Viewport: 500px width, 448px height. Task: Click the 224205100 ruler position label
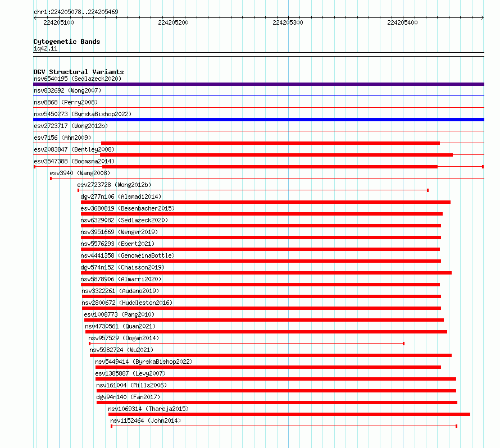pos(58,22)
